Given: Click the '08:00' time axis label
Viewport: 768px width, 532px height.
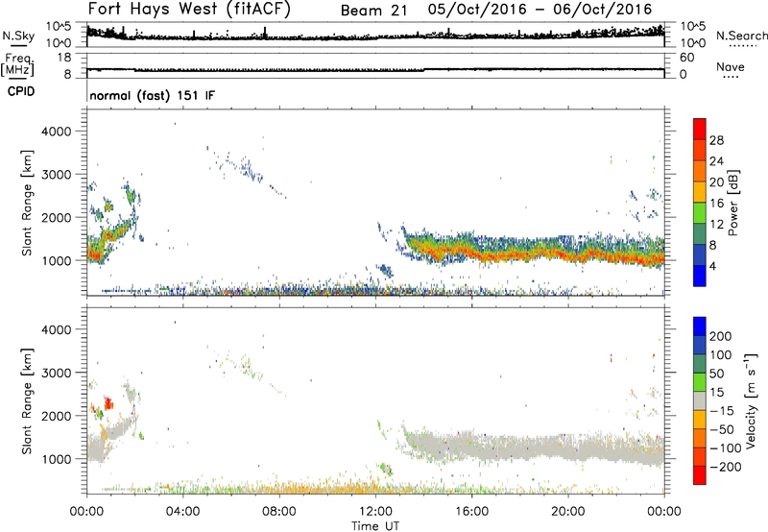Looking at the screenshot, I should point(279,512).
